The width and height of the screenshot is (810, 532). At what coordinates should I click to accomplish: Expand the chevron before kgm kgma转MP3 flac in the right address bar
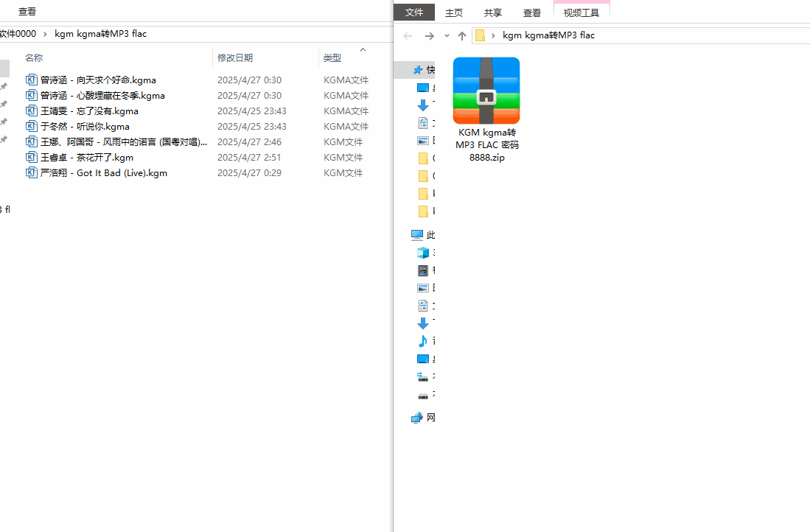pos(493,35)
